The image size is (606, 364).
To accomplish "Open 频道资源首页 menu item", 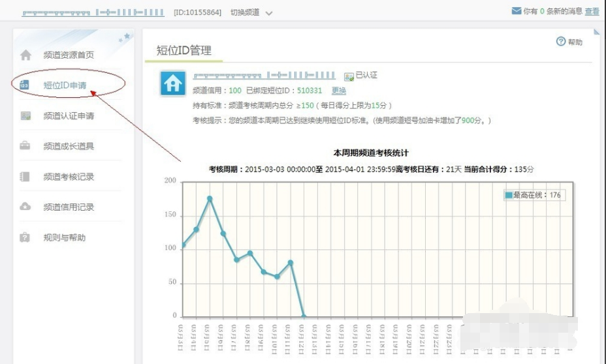I will pyautogui.click(x=69, y=55).
